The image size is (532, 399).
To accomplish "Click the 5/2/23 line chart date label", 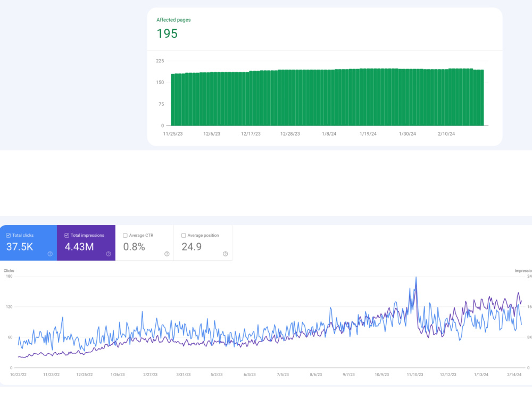I will point(217,375).
